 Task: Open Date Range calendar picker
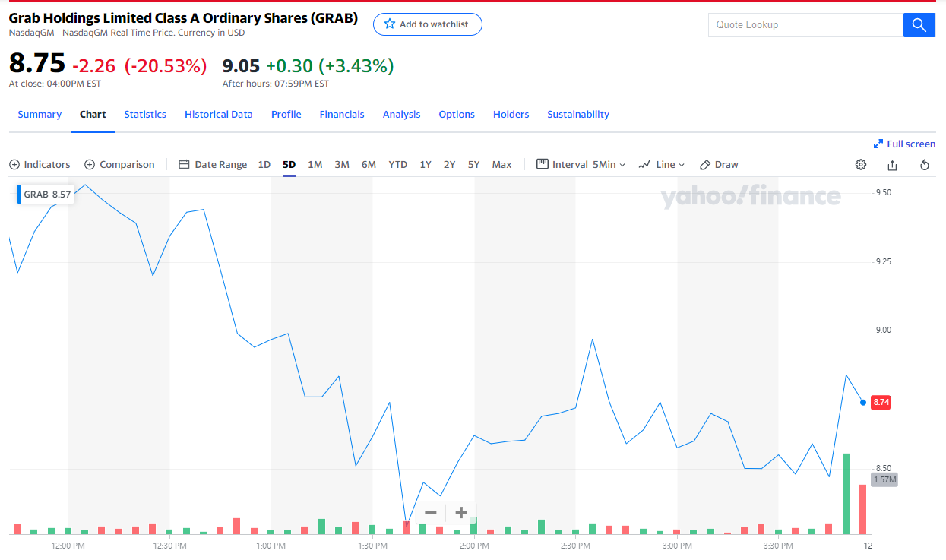tap(213, 165)
